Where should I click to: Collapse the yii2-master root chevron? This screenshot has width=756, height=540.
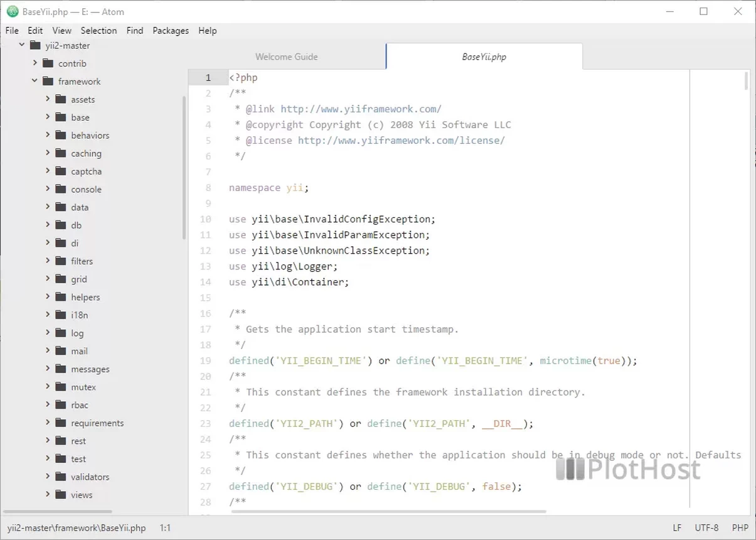pyautogui.click(x=22, y=45)
